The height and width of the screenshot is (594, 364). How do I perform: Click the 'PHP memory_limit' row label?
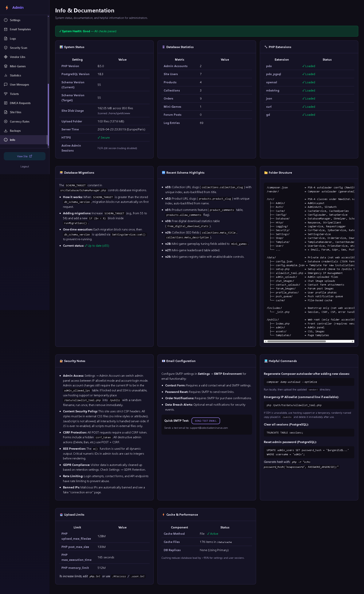pos(75,568)
